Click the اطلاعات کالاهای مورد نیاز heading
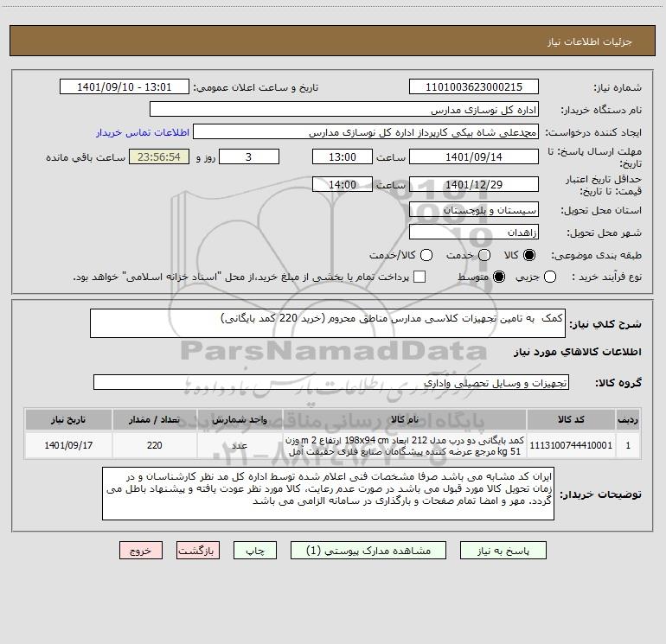 [x=577, y=352]
